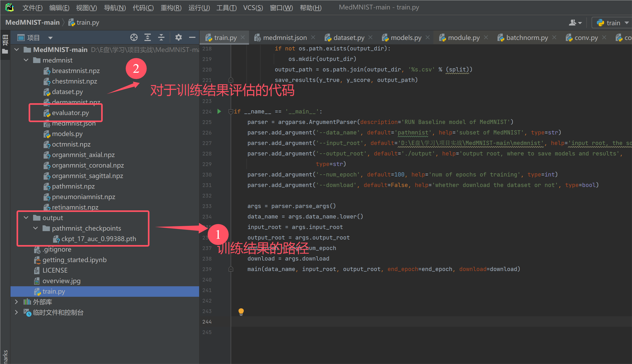Viewport: 632px width, 364px height.
Task: Toggle fold marker at line 239
Action: (x=231, y=269)
